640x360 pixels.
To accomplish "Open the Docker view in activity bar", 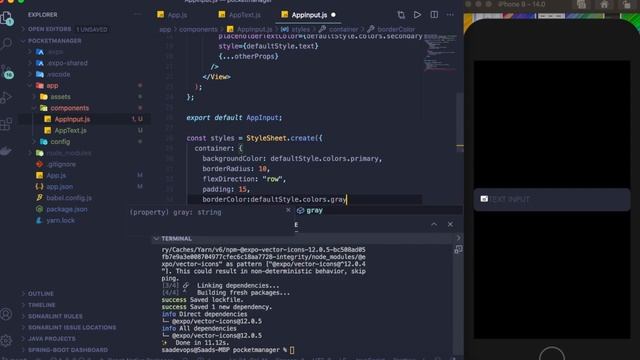I will click(x=6, y=151).
